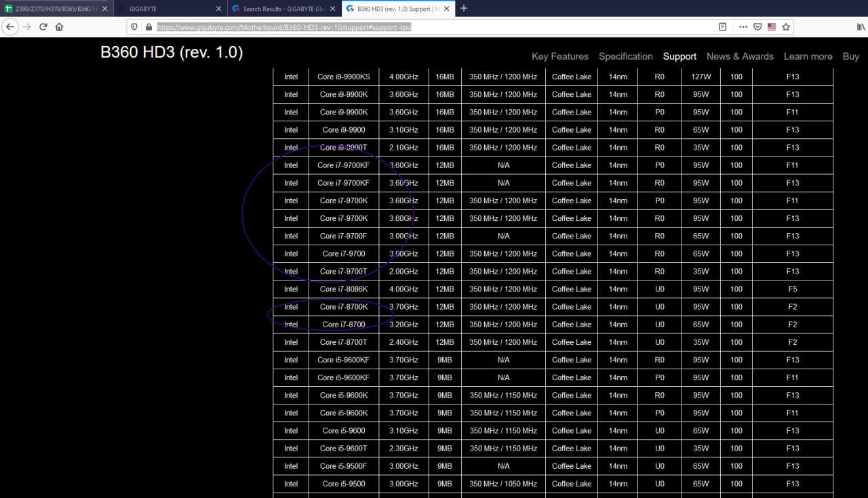The image size is (868, 498).
Task: Select the 350 MHz / 1050 MHz cell
Action: pyautogui.click(x=503, y=484)
